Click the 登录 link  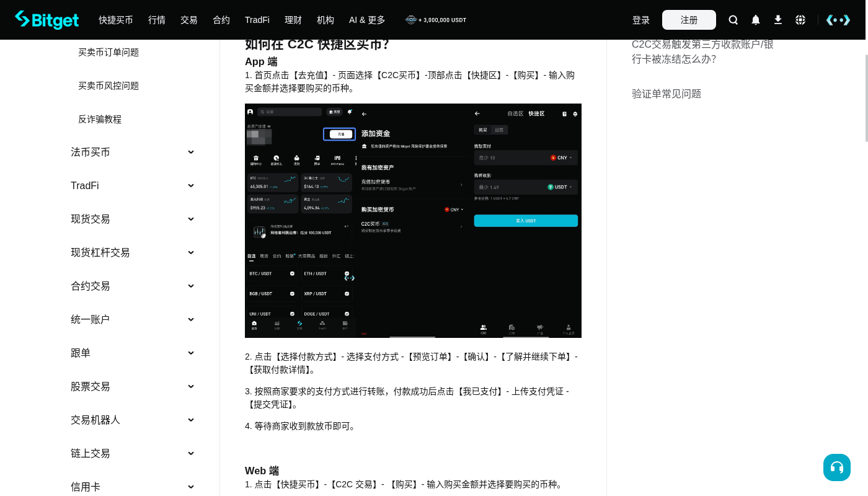pyautogui.click(x=641, y=20)
